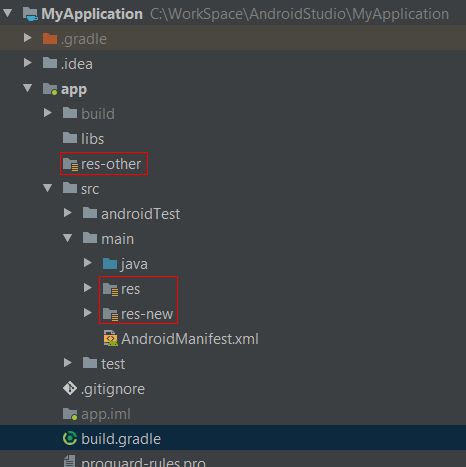
Task: Open the app.iml file name
Action: (x=106, y=414)
